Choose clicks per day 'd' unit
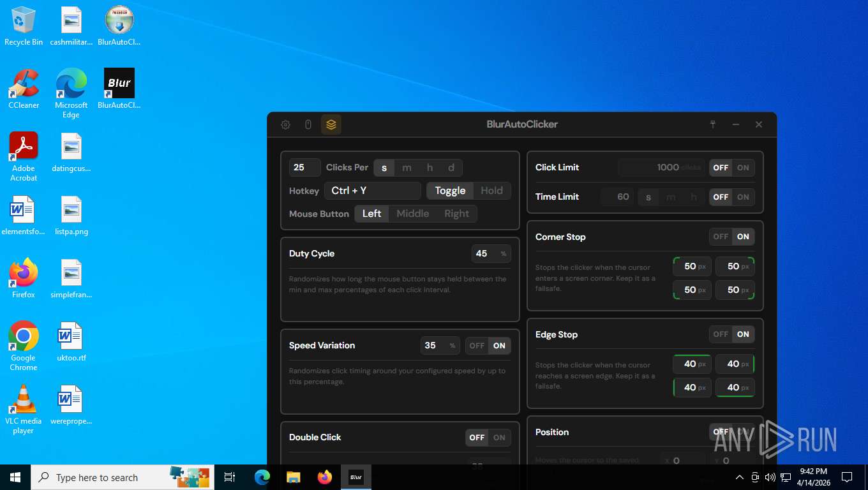Screen dimensions: 868x490 point(451,168)
